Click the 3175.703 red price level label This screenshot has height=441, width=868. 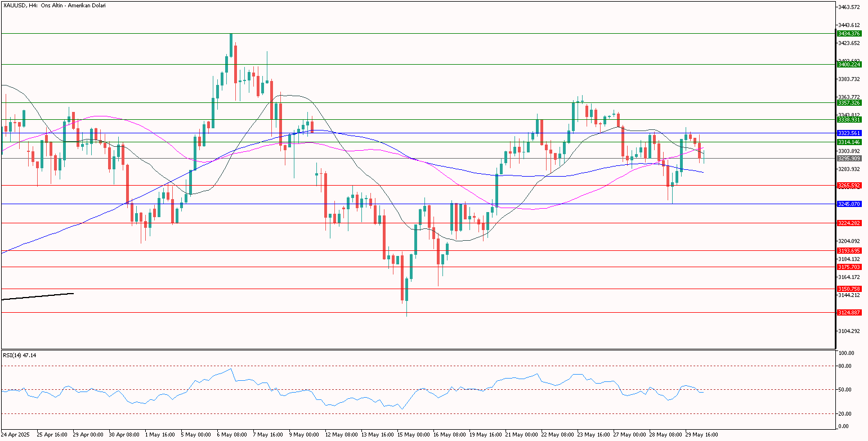[849, 267]
